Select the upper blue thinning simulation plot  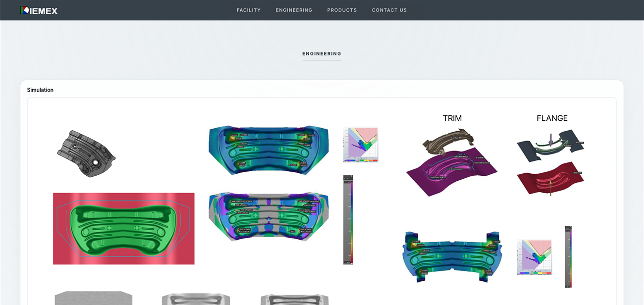click(x=268, y=150)
